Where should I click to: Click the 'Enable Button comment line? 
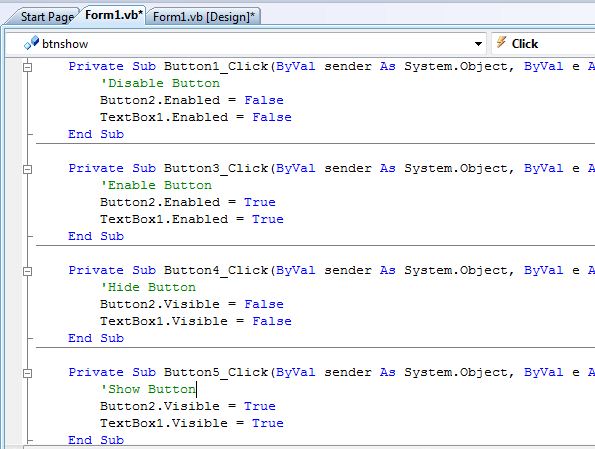[156, 185]
